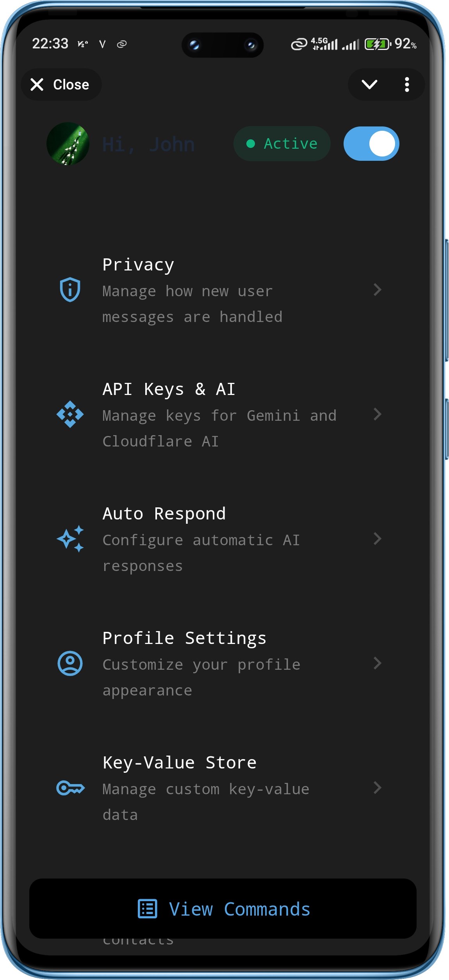The width and height of the screenshot is (449, 980).
Task: Expand Privacy settings via its chevron
Action: (x=377, y=290)
